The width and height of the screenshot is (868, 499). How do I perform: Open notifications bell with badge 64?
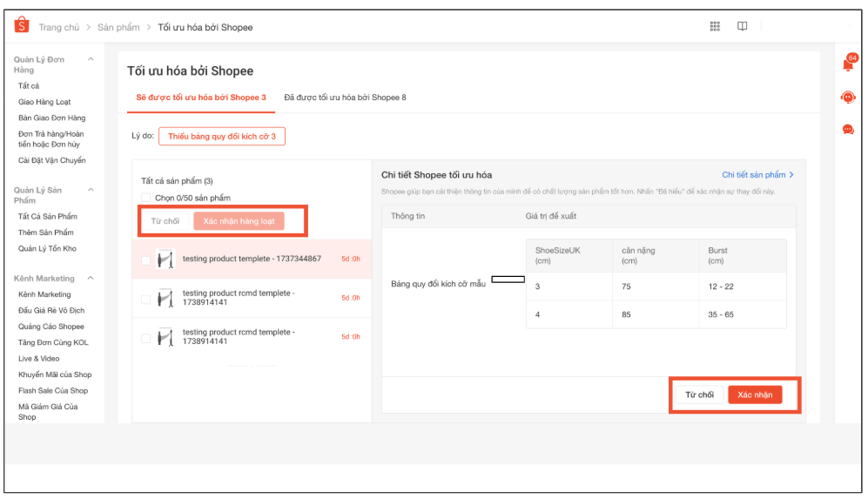(x=849, y=63)
